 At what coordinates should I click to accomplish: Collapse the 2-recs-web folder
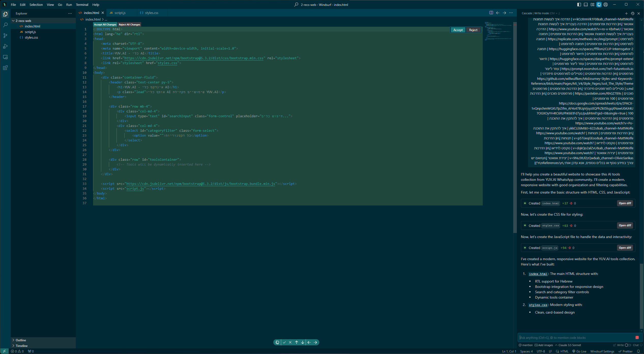[x=23, y=21]
